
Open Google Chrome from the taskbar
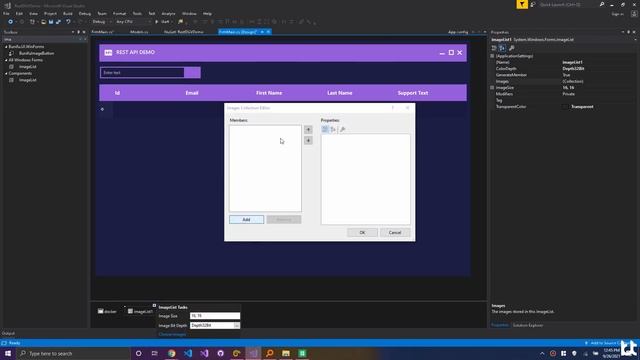171,353
